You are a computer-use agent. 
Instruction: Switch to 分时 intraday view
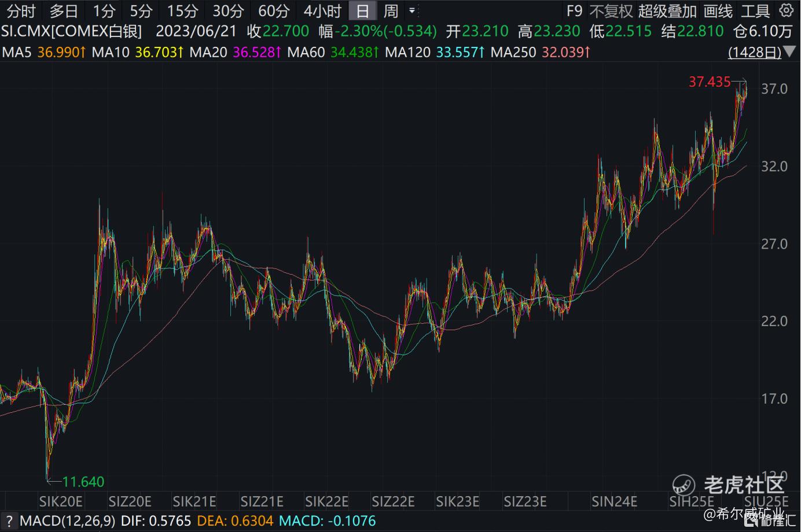coord(21,11)
